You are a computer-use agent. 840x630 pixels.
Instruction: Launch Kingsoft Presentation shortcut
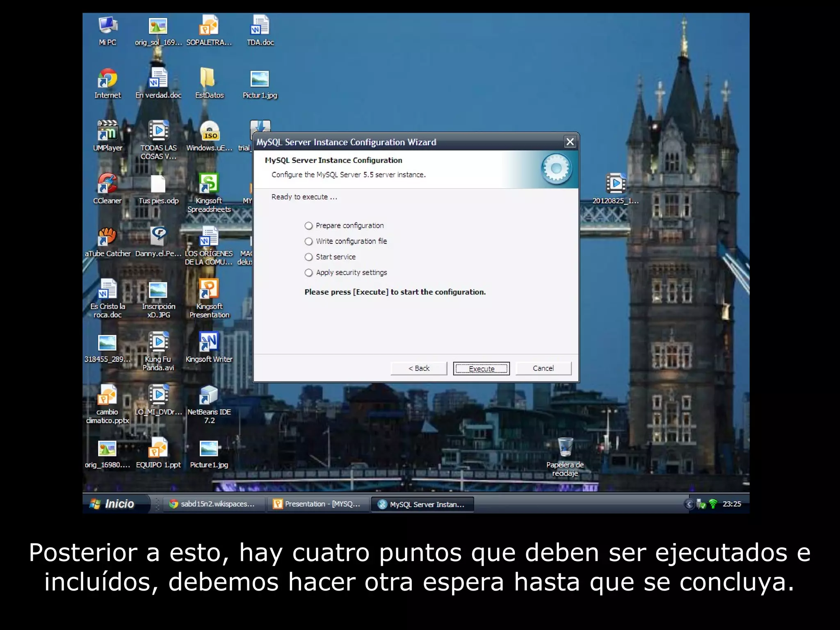pos(209,289)
